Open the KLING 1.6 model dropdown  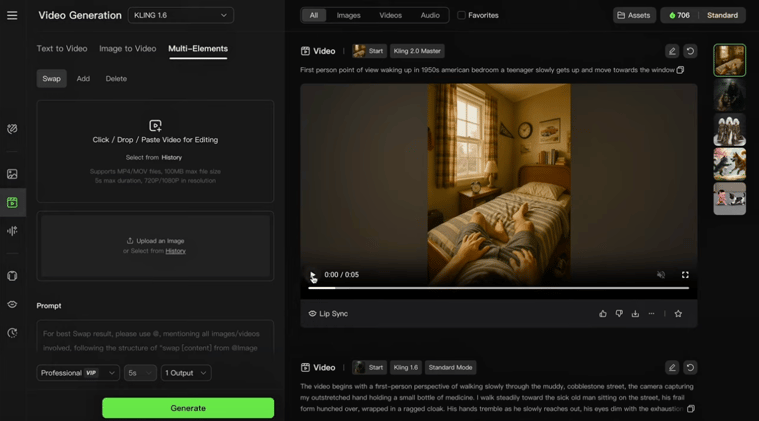point(181,15)
